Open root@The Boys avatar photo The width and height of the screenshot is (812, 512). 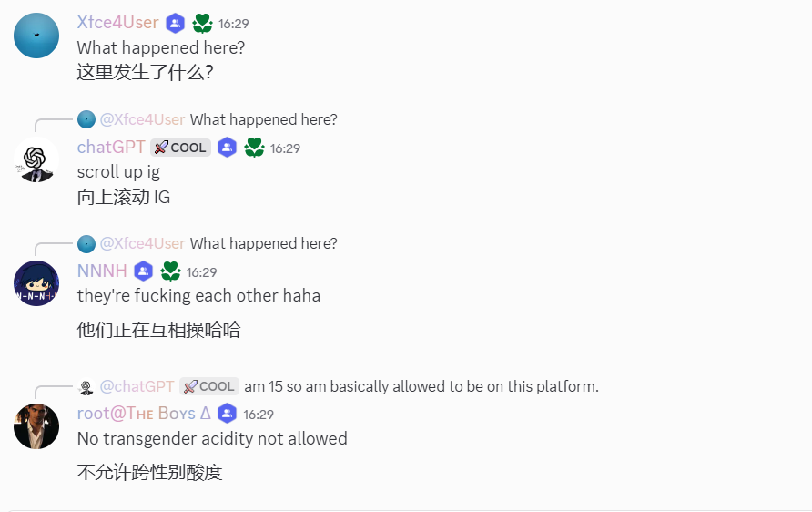pos(36,426)
